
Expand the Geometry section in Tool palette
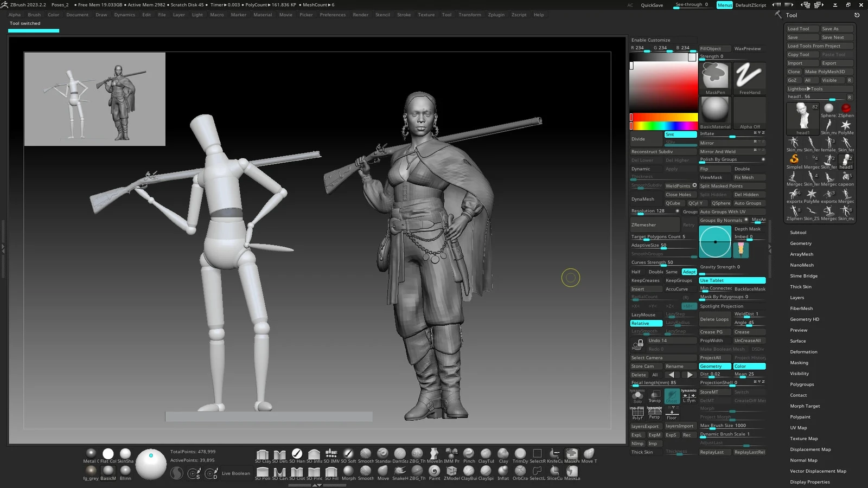pyautogui.click(x=801, y=243)
